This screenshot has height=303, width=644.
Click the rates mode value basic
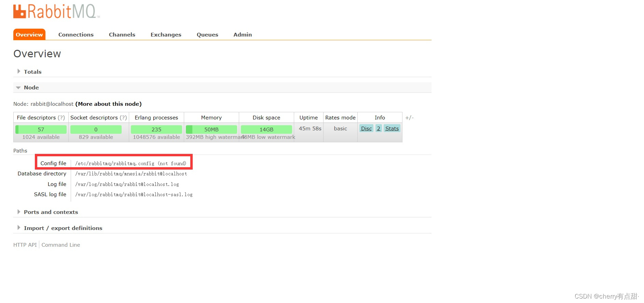click(340, 128)
